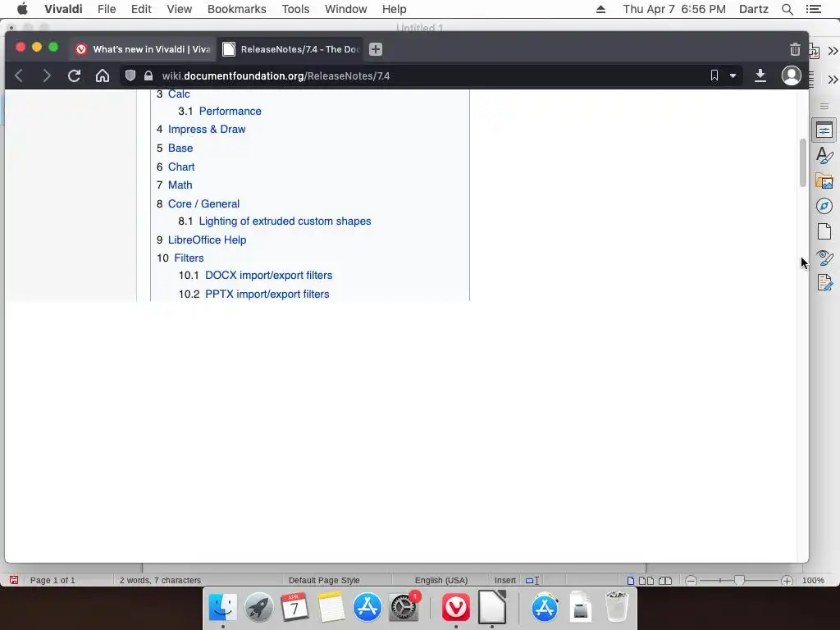840x630 pixels.
Task: Open the Tools menu
Action: coord(295,9)
